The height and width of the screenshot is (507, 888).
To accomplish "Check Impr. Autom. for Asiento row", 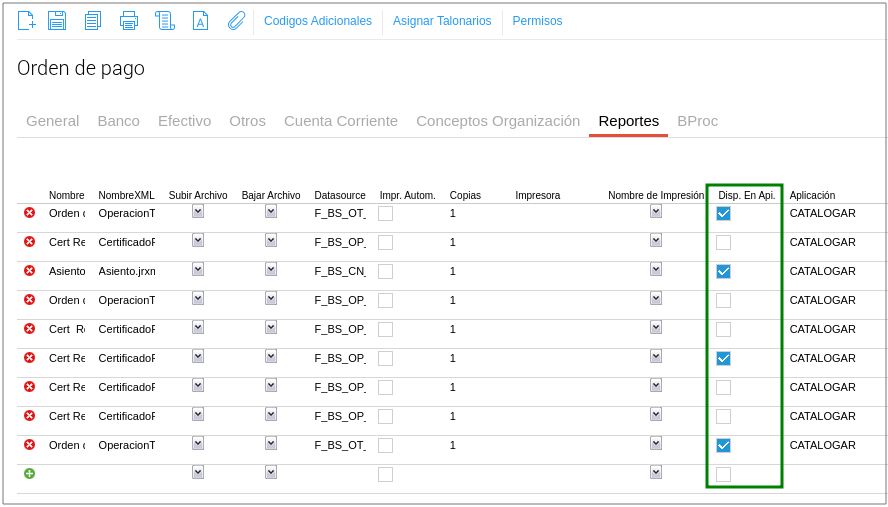I will tap(385, 272).
